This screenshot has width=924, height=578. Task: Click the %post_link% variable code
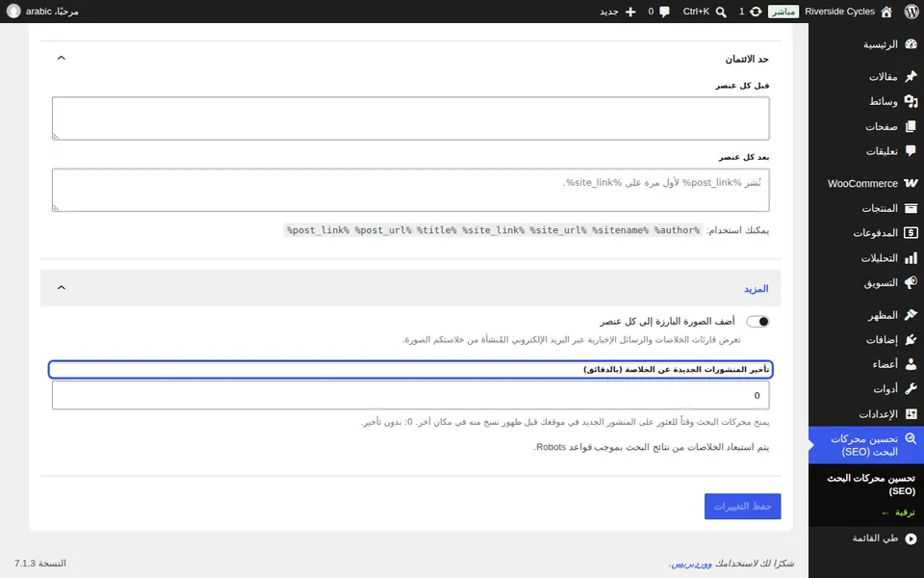pyautogui.click(x=319, y=230)
